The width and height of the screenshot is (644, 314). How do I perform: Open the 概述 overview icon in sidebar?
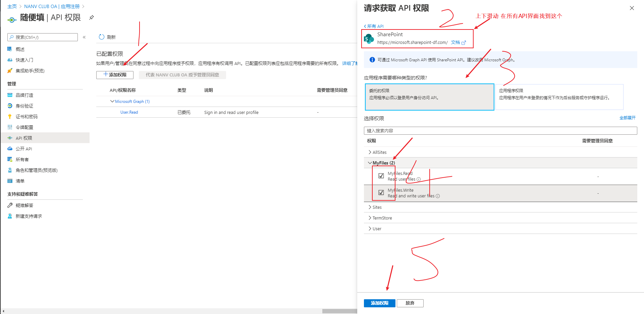coord(10,49)
